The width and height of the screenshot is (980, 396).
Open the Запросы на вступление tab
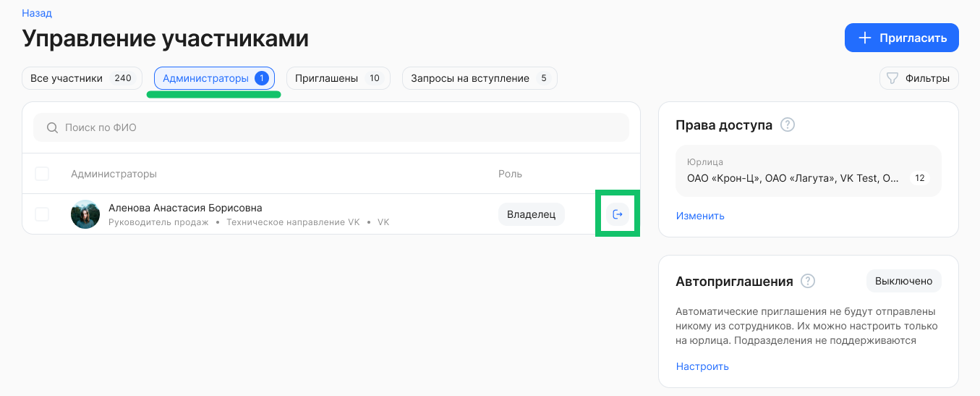click(x=480, y=78)
